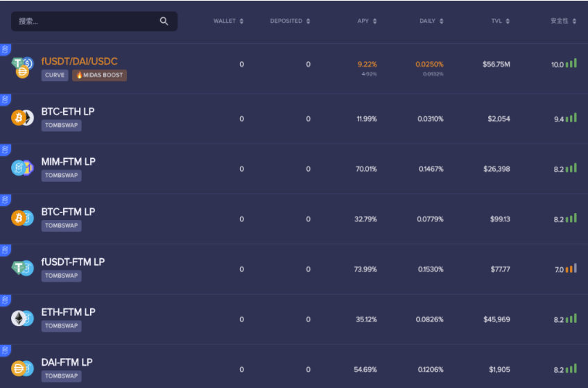The image size is (588, 388).
Task: Open the MIM-FTM LP token icon
Action: [22, 168]
